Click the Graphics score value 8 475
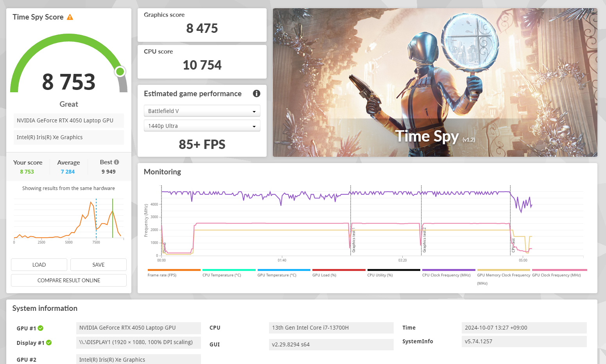The height and width of the screenshot is (364, 606). pyautogui.click(x=202, y=29)
